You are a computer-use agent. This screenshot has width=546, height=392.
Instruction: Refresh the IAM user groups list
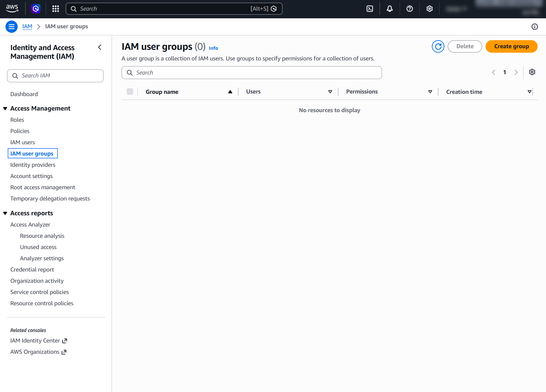click(438, 46)
